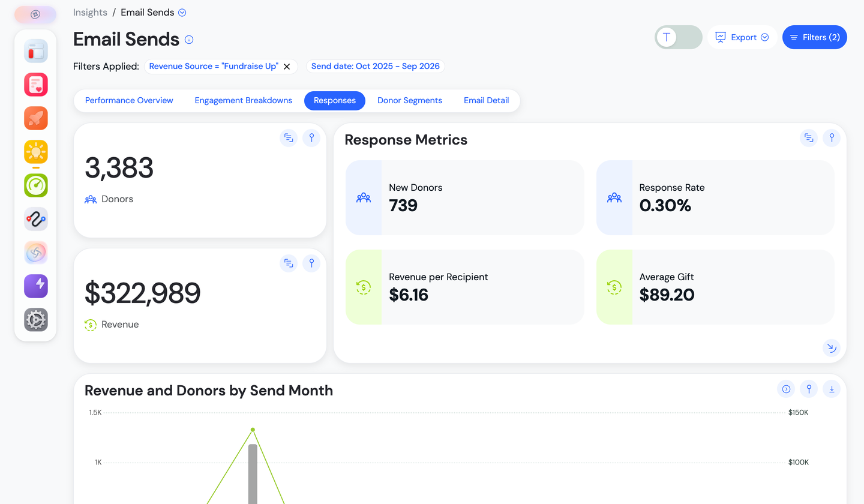Open the purple lightning bolt sidebar icon
Screen dimensions: 864x504
pyautogui.click(x=36, y=286)
